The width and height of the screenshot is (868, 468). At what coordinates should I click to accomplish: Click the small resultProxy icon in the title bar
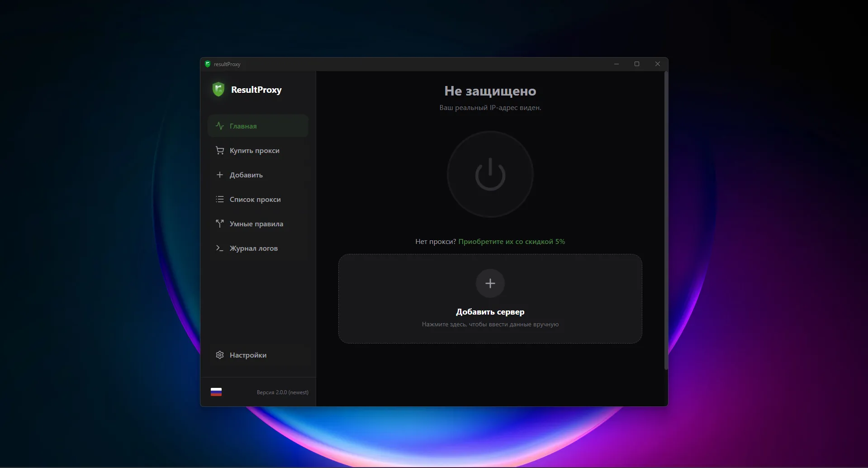208,64
